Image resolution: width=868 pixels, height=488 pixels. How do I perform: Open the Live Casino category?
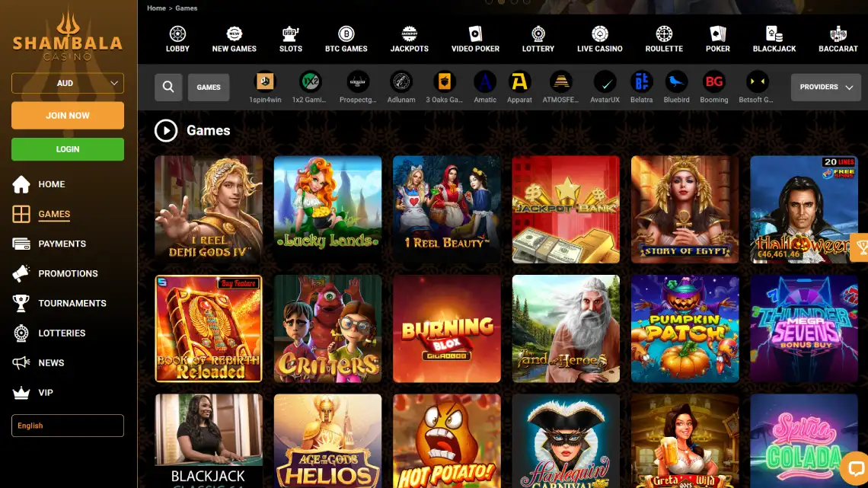point(599,39)
